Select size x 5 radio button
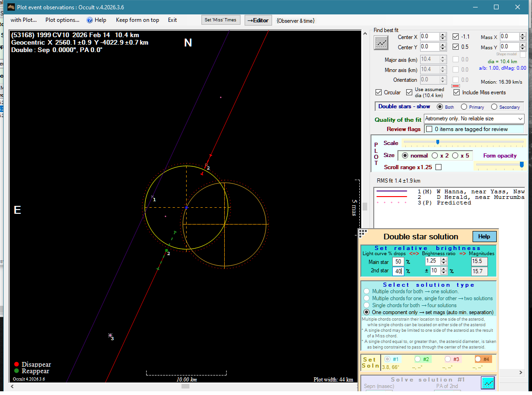 point(455,156)
